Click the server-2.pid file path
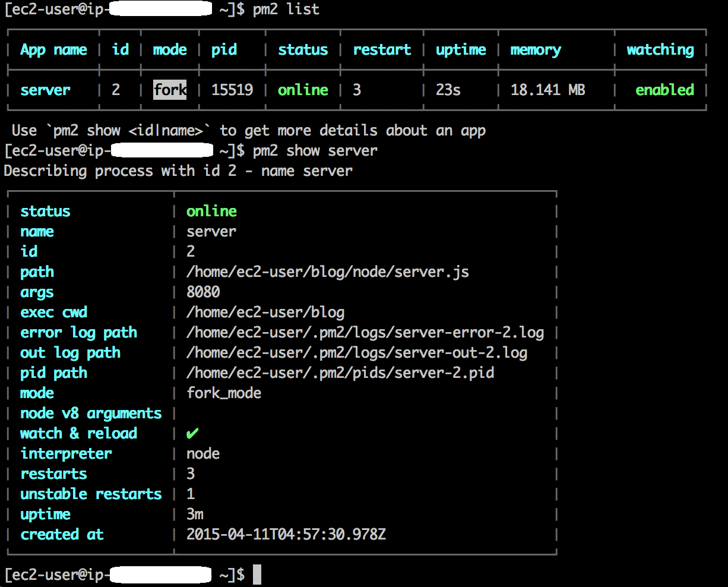 [x=340, y=373]
